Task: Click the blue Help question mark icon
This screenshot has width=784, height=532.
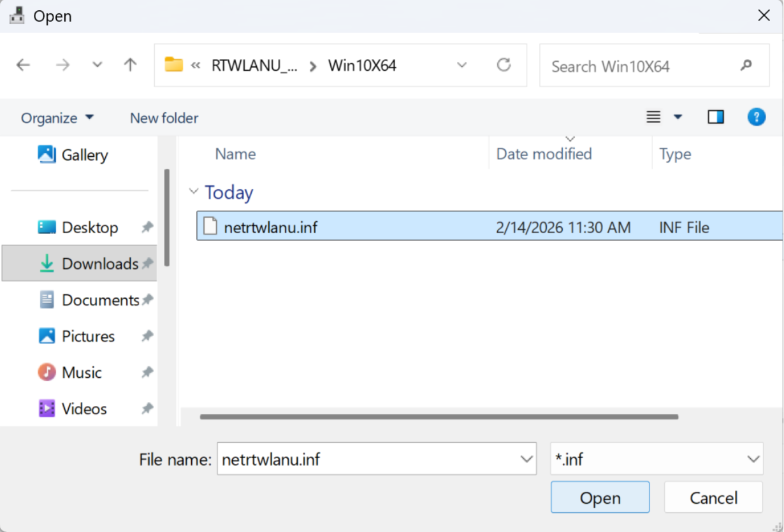Action: 756,117
